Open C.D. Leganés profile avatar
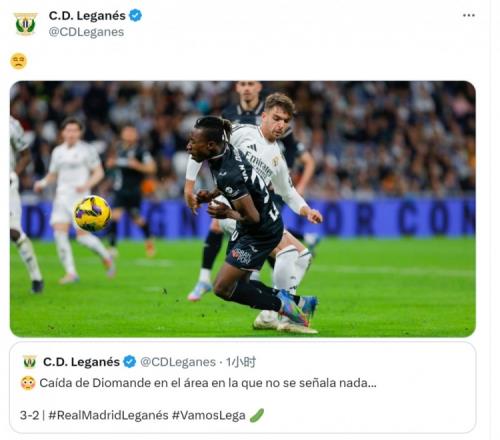The width and height of the screenshot is (500, 440). point(25,24)
